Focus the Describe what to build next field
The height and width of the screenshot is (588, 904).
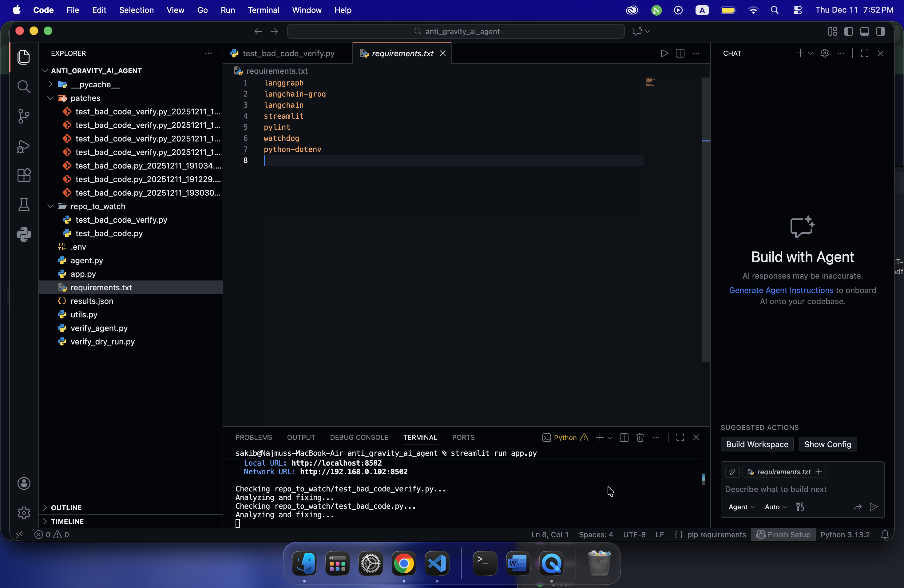tap(802, 489)
